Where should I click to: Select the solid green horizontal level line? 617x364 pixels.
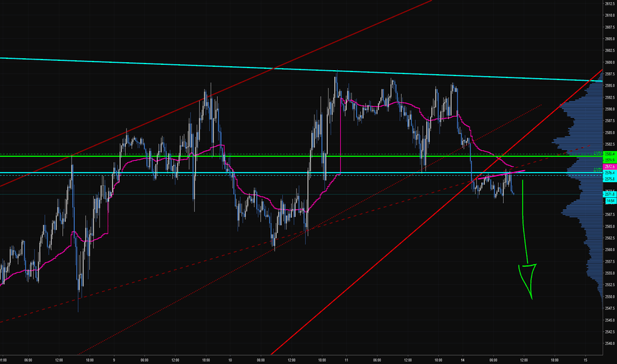pyautogui.click(x=301, y=156)
